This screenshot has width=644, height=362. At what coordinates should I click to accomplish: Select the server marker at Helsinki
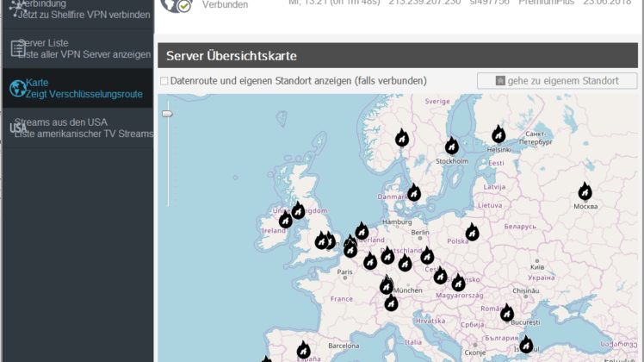point(498,134)
